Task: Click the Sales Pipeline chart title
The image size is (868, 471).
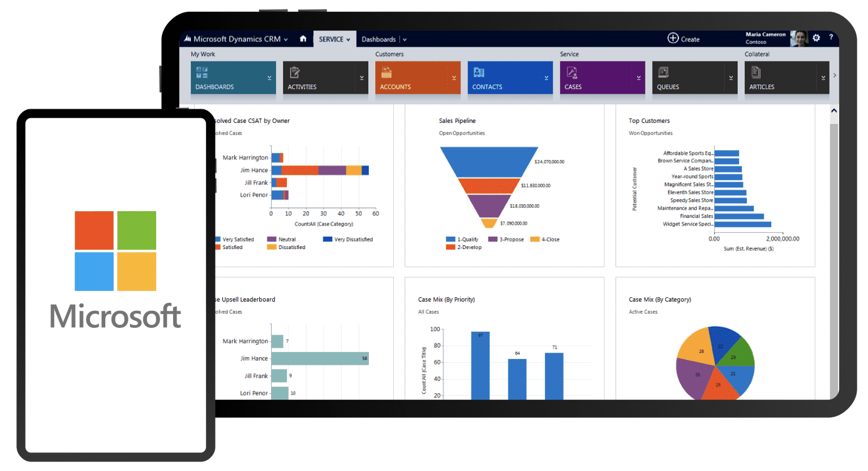Action: (457, 121)
